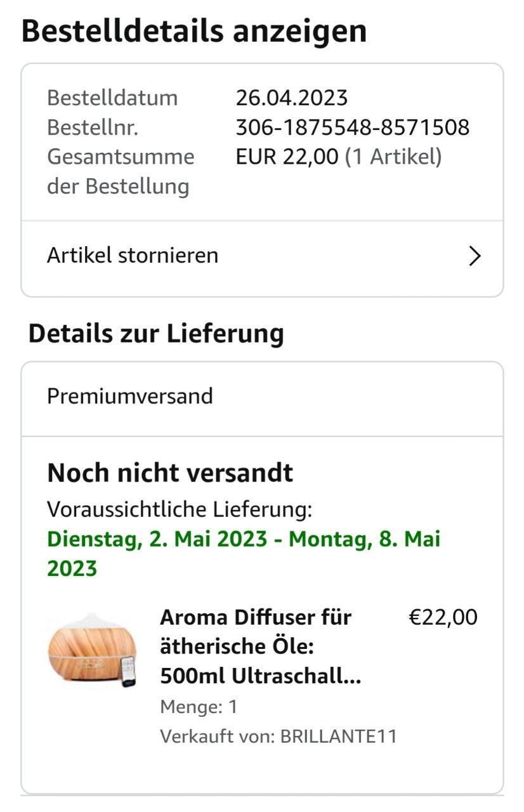This screenshot has height=812, width=524.
Task: Open the Artikel stornieren option
Action: [133, 256]
